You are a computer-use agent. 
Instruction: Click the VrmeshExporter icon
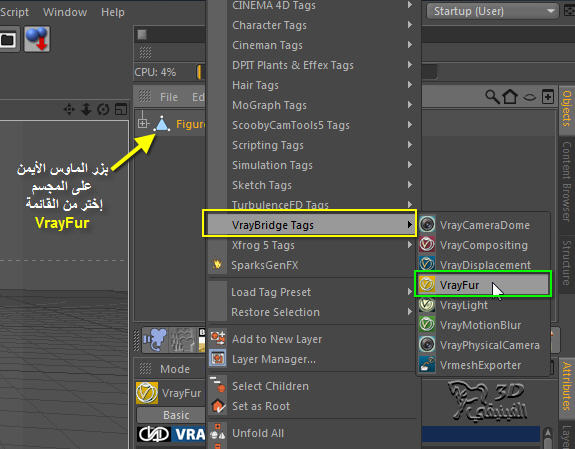[427, 365]
